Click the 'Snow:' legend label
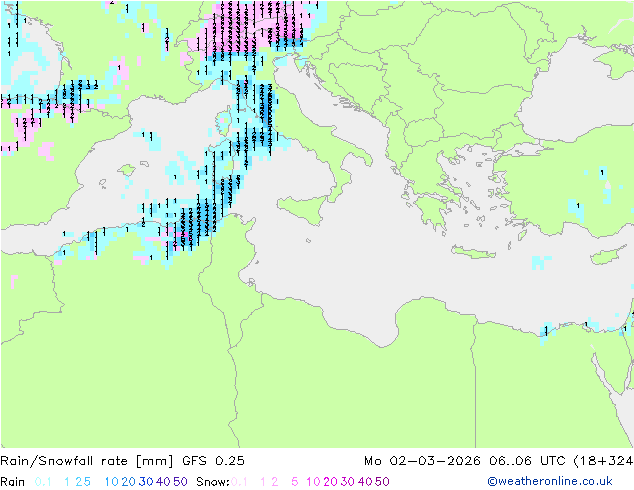 point(213,482)
